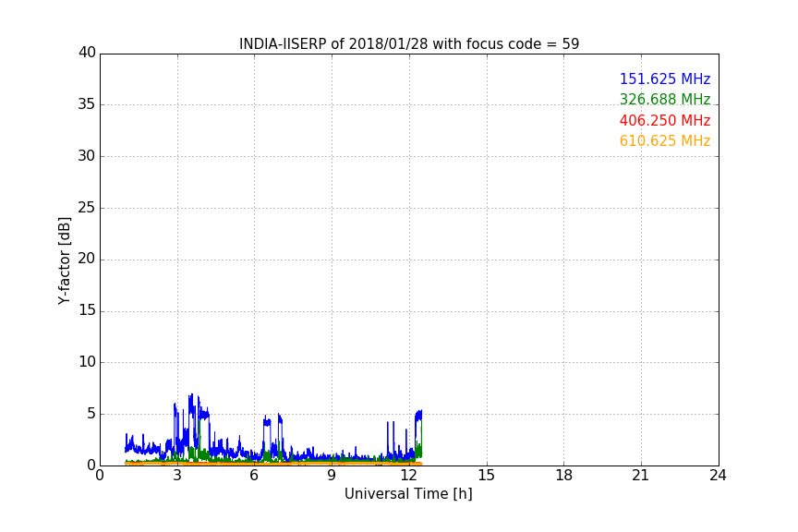Click the x-axis tick label 21
Screen dimensions: 798x532
click(641, 476)
